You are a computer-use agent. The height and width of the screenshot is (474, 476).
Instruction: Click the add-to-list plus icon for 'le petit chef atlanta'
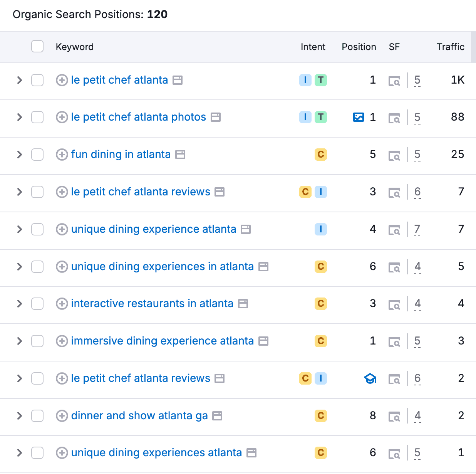point(62,80)
